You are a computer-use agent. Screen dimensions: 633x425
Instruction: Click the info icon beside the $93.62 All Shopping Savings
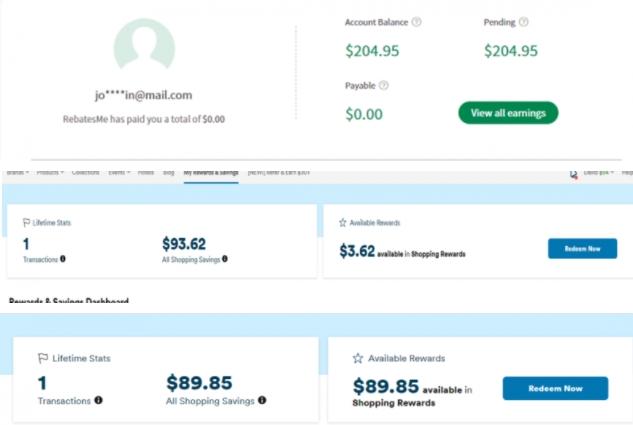225,259
